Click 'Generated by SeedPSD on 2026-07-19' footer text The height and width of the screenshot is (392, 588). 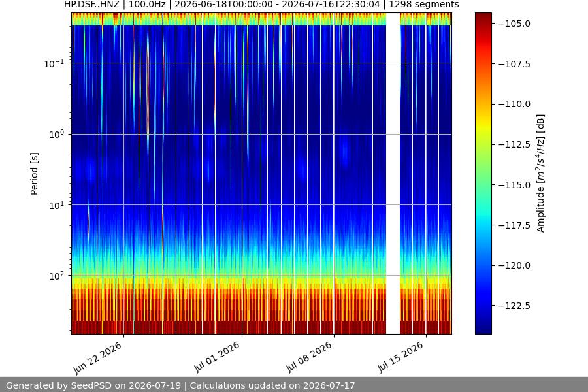pos(93,385)
